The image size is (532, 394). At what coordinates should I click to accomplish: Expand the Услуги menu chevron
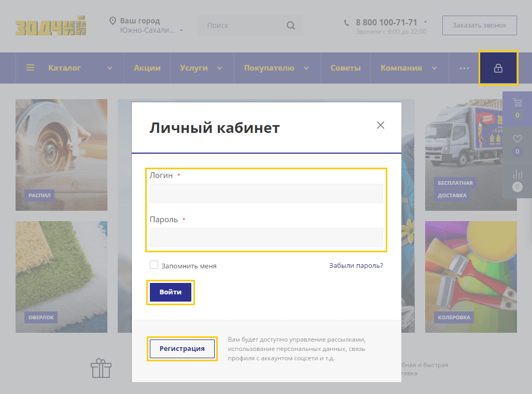tap(219, 68)
